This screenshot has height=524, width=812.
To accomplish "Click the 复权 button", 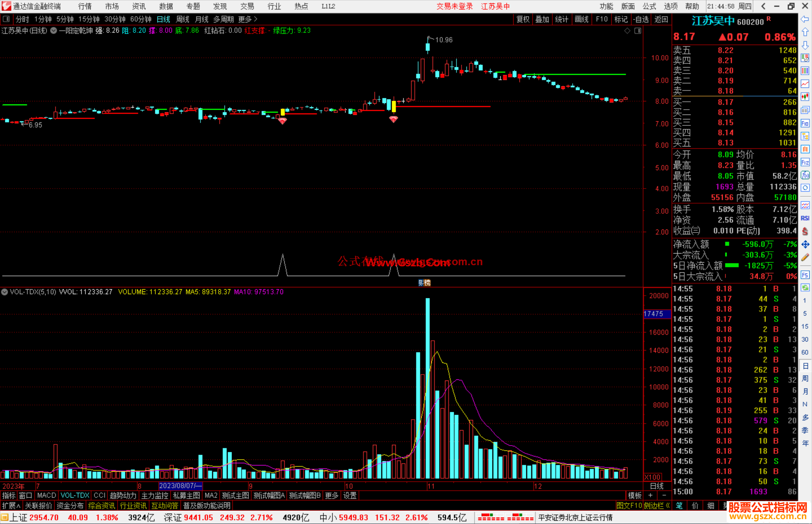I will click(x=523, y=19).
